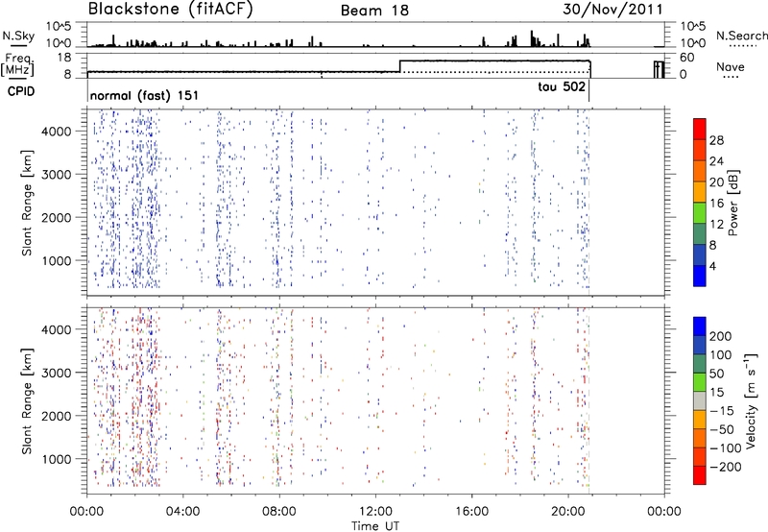Viewport: 768px width, 532px height.
Task: Click the power panel 'Slant Range [km]' label
Action: tap(27, 204)
